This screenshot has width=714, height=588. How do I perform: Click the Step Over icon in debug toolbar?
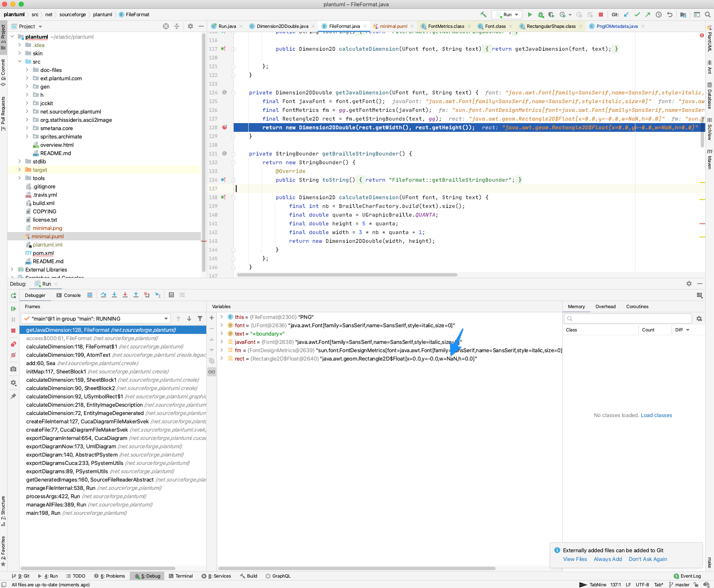[x=104, y=295]
